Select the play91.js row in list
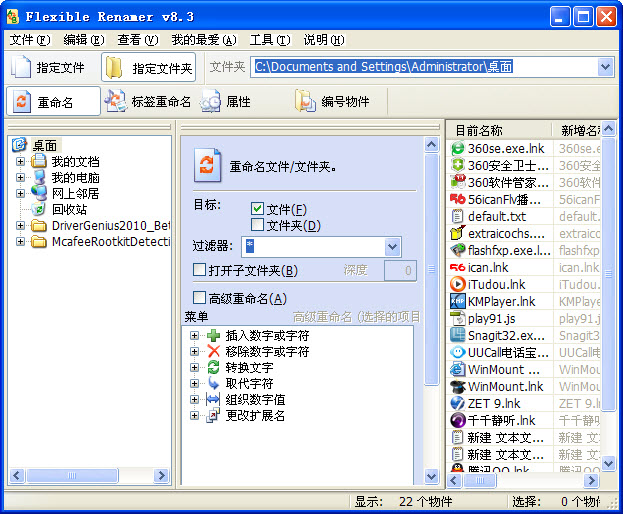623x514 pixels. pos(524,319)
